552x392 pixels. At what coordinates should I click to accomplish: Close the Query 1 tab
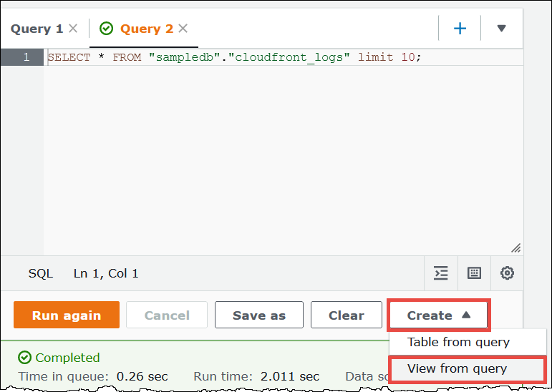[72, 29]
